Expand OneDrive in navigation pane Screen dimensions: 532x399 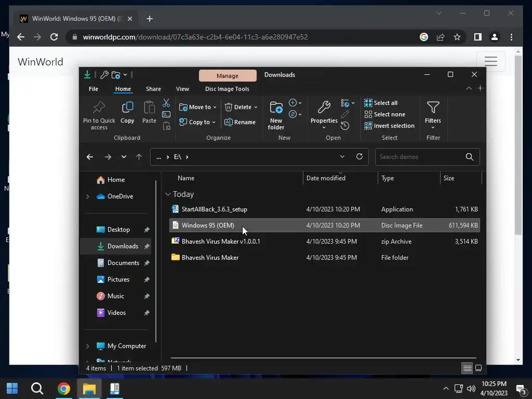pos(87,196)
